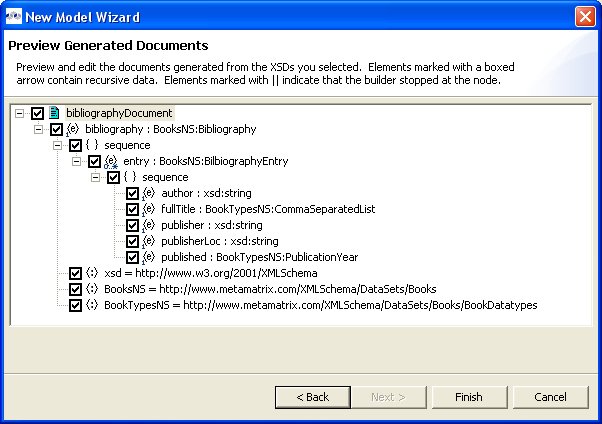Click the published element icon

click(x=149, y=257)
